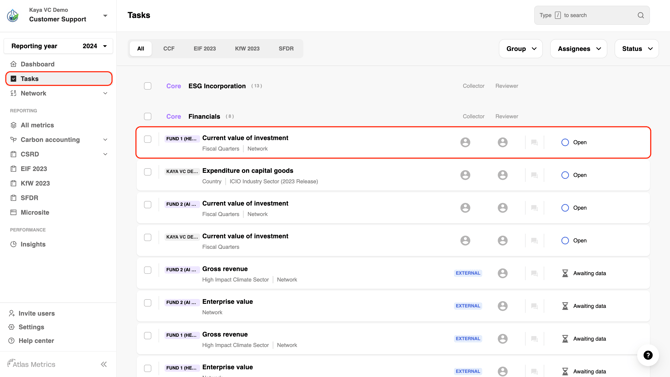Open the Dashboard home icon
The width and height of the screenshot is (670, 377).
pyautogui.click(x=13, y=64)
